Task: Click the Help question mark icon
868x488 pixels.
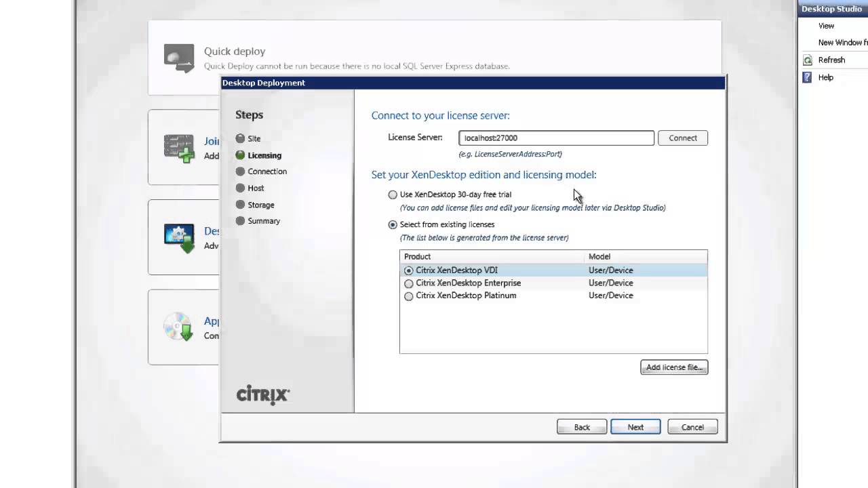Action: [x=807, y=77]
